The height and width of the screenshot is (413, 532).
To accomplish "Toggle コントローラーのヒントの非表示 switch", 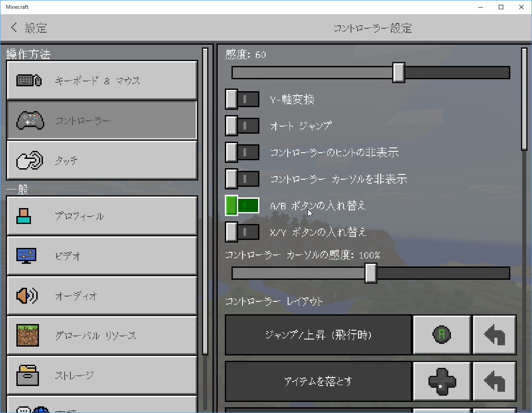I will click(242, 152).
